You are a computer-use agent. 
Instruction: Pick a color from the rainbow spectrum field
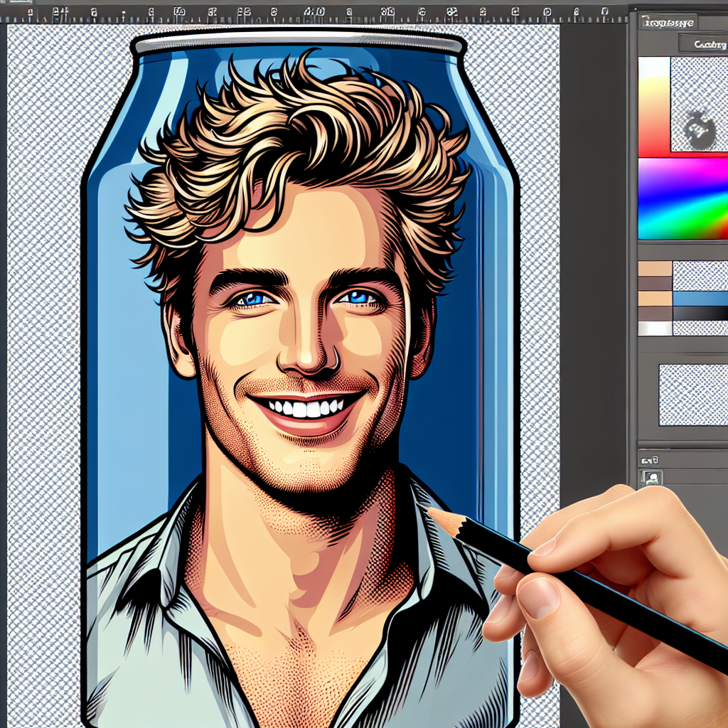click(682, 198)
